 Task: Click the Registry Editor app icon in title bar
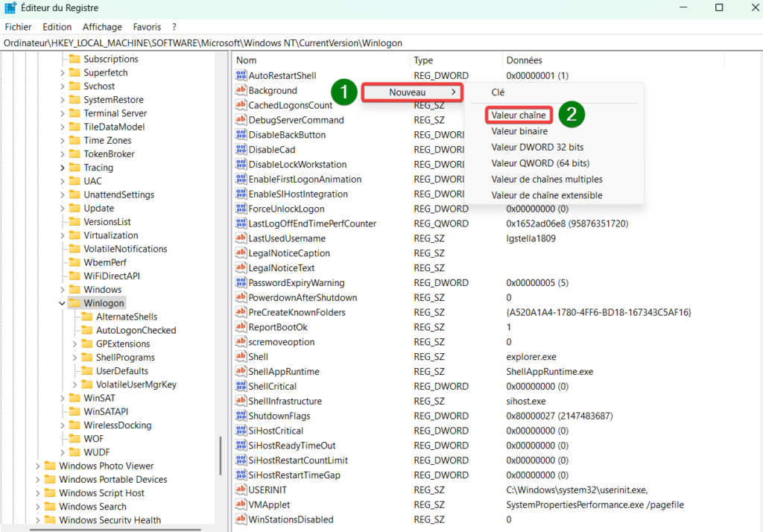point(10,7)
